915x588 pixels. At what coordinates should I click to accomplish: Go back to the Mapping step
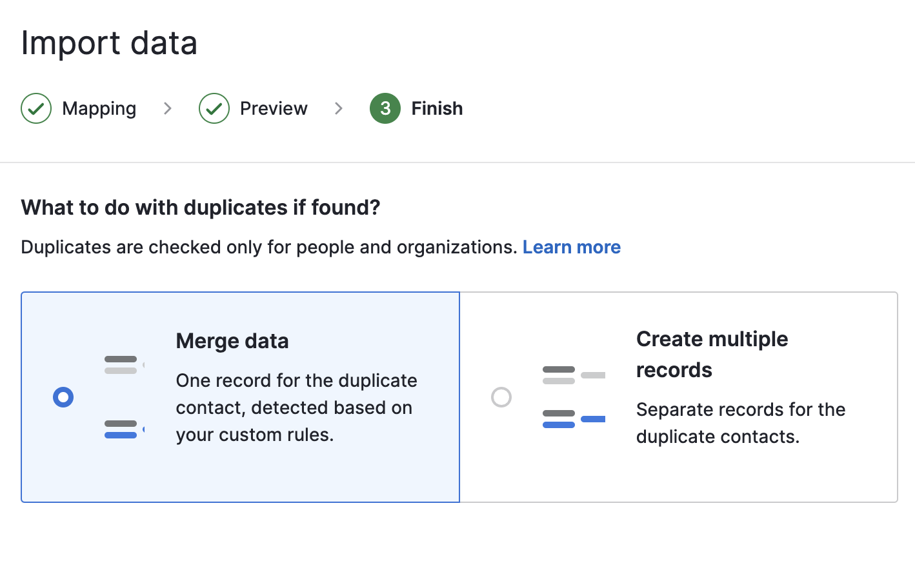[x=99, y=108]
